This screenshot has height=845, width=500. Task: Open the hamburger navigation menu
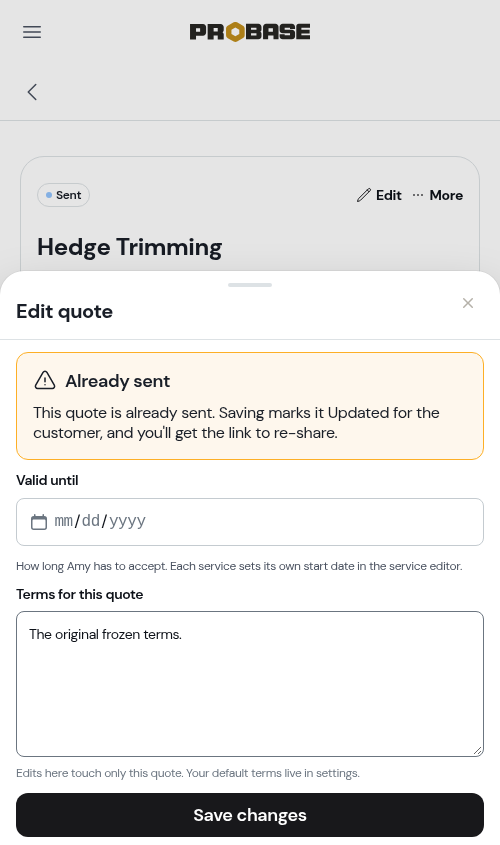click(x=32, y=32)
